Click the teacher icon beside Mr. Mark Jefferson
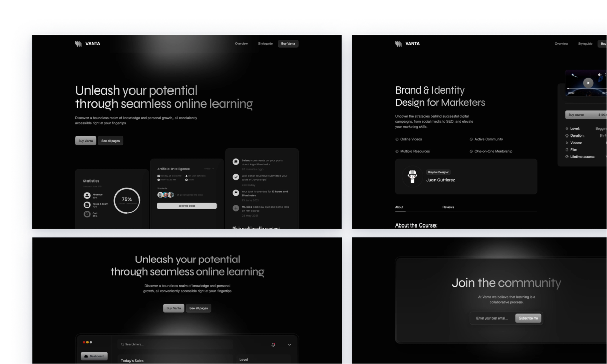 click(x=187, y=176)
